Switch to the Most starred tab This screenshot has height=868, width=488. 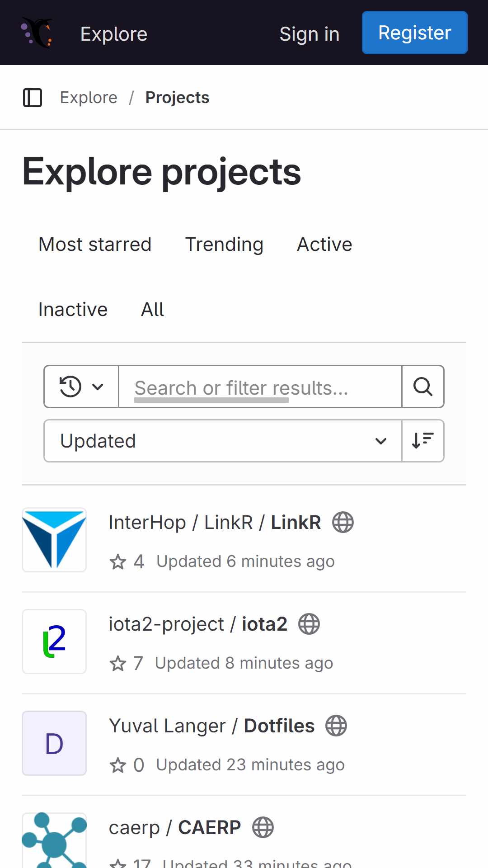[x=95, y=245]
